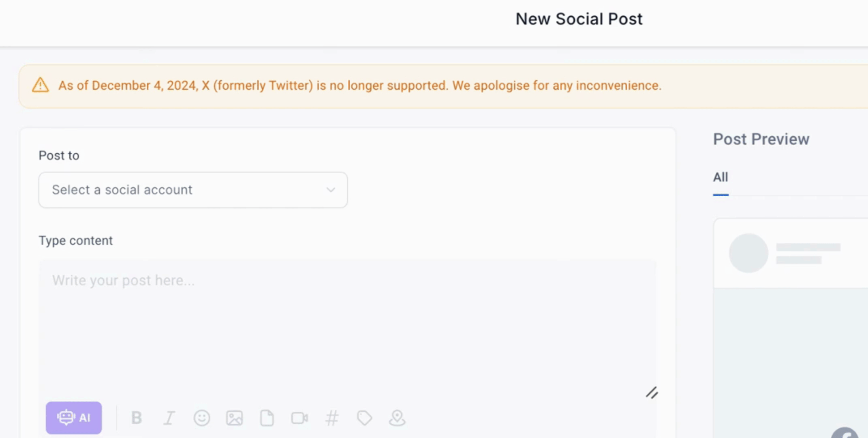Click the chevron arrow in Post to field
Viewport: 868px width, 438px height.
[x=331, y=190]
